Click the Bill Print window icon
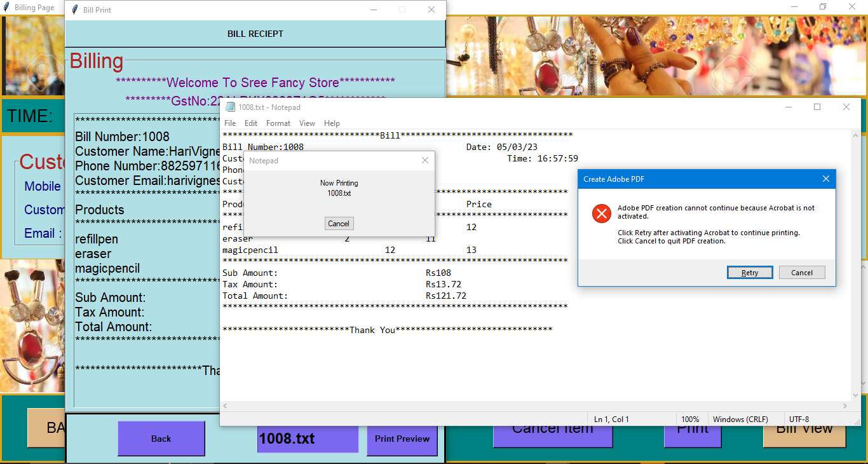The height and width of the screenshot is (464, 868). tap(76, 10)
